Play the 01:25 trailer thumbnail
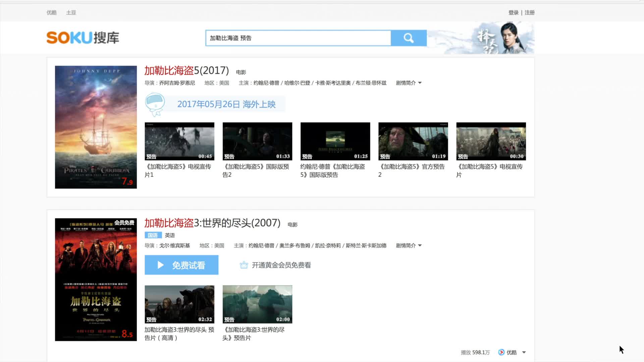The width and height of the screenshot is (644, 362). pos(335,141)
